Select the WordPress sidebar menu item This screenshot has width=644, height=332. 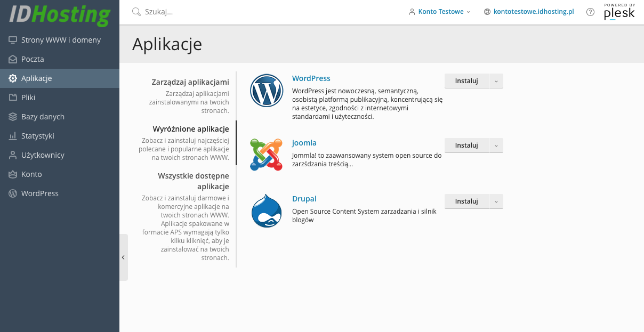60,193
